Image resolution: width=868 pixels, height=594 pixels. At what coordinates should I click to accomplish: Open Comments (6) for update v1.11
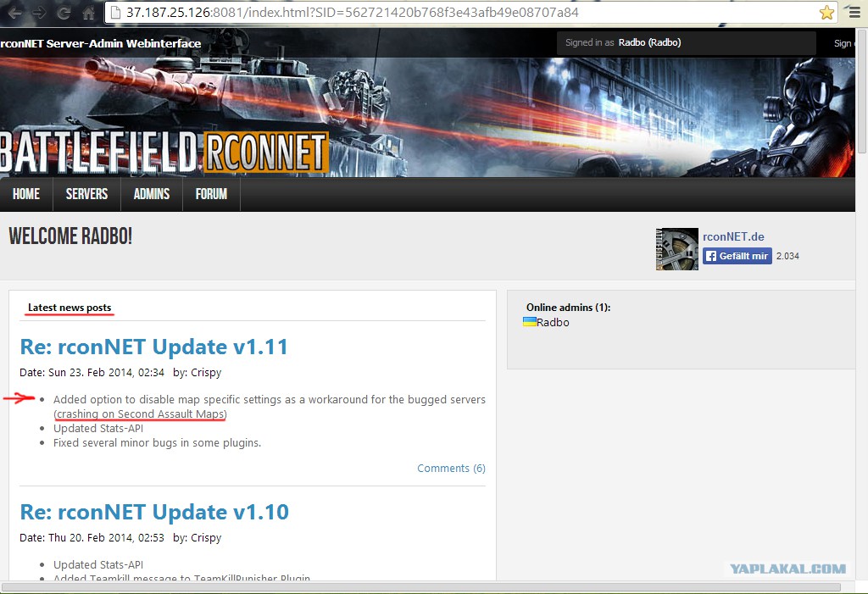pyautogui.click(x=451, y=469)
